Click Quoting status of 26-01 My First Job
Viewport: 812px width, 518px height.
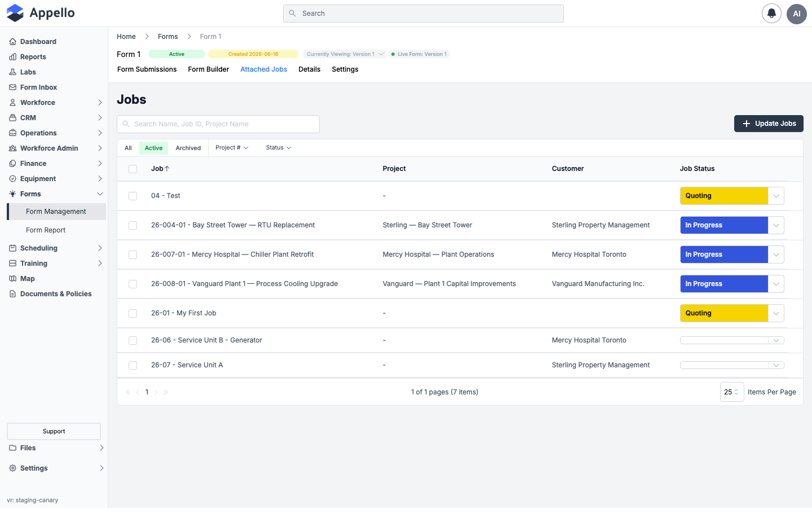(x=724, y=313)
